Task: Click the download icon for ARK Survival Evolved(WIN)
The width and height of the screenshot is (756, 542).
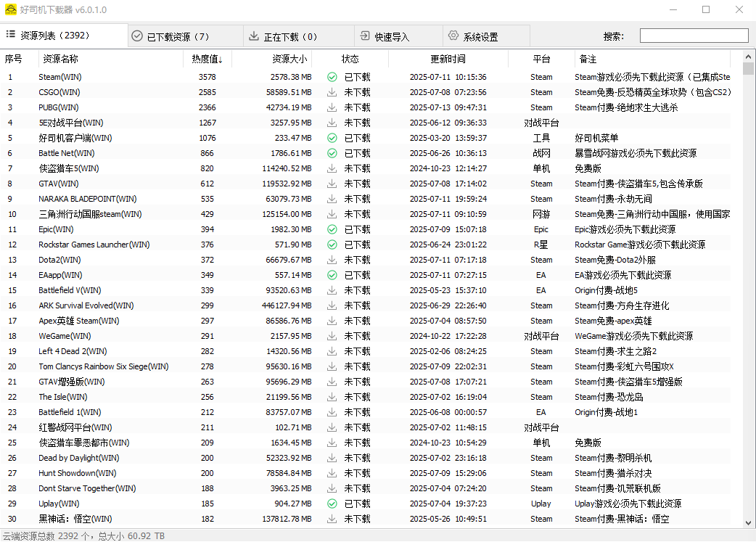Action: (x=332, y=305)
